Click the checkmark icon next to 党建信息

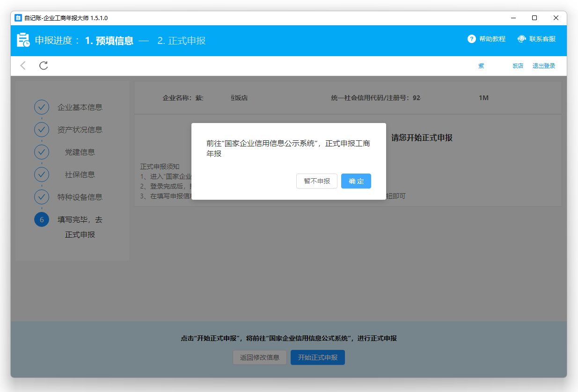(x=42, y=152)
